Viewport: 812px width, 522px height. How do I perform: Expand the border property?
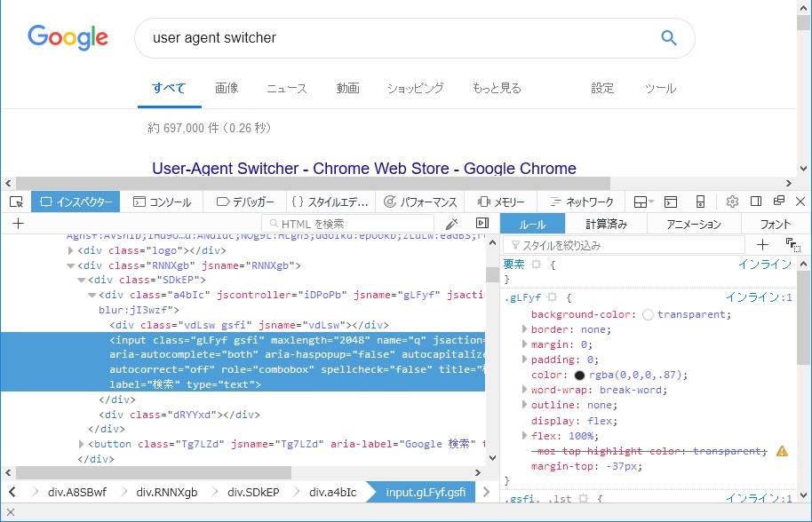coord(524,329)
